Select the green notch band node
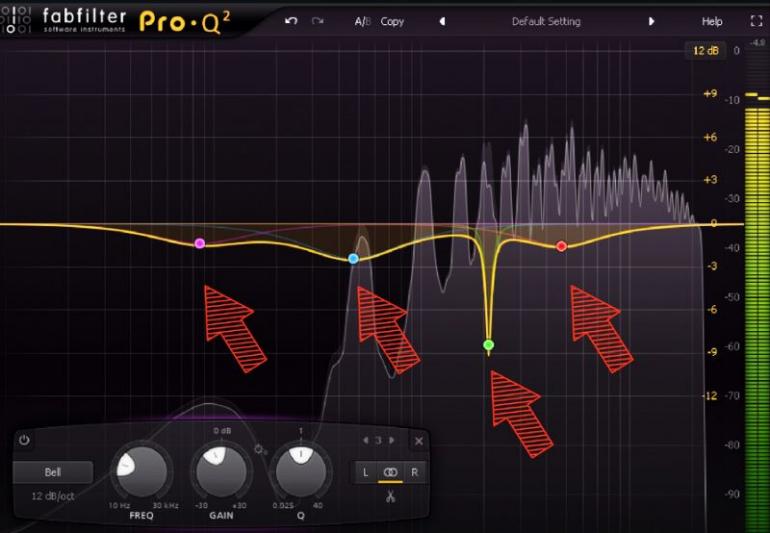The height and width of the screenshot is (533, 770). click(488, 345)
